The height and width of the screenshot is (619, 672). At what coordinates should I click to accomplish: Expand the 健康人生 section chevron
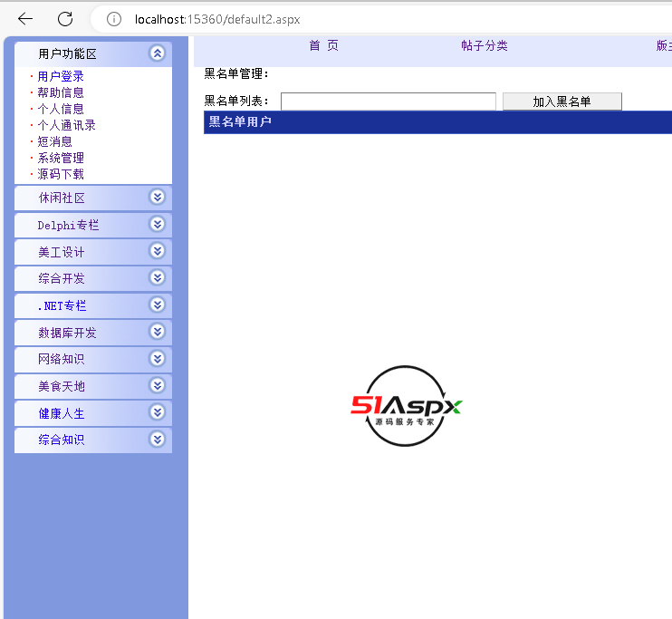point(158,412)
